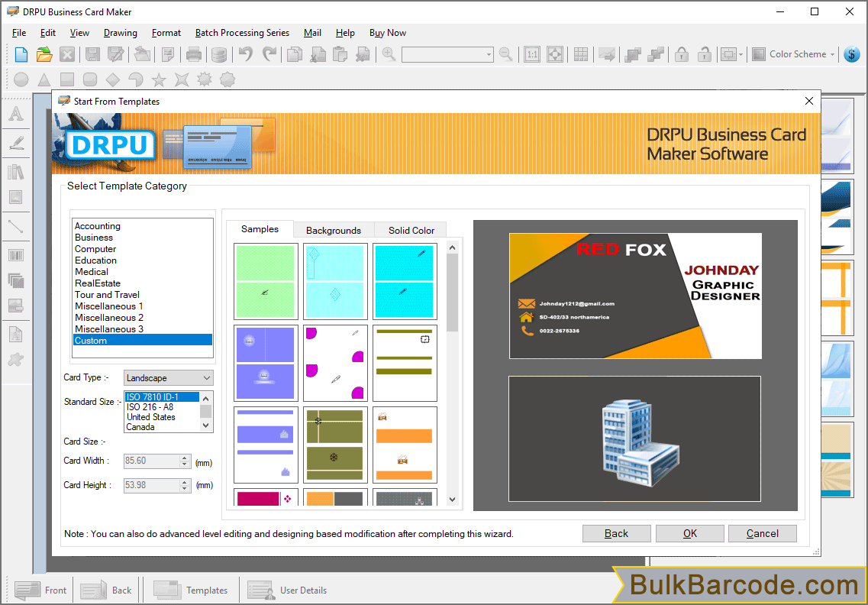Click the New document toolbar icon

click(21, 54)
